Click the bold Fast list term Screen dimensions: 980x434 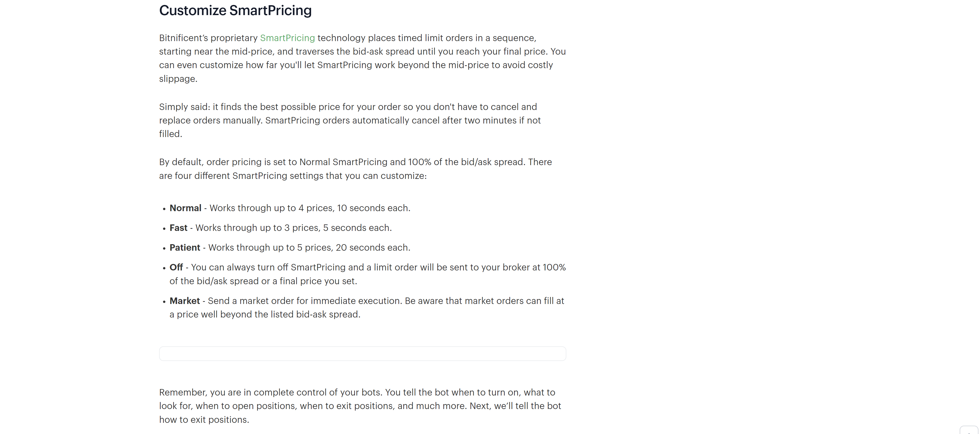tap(178, 228)
